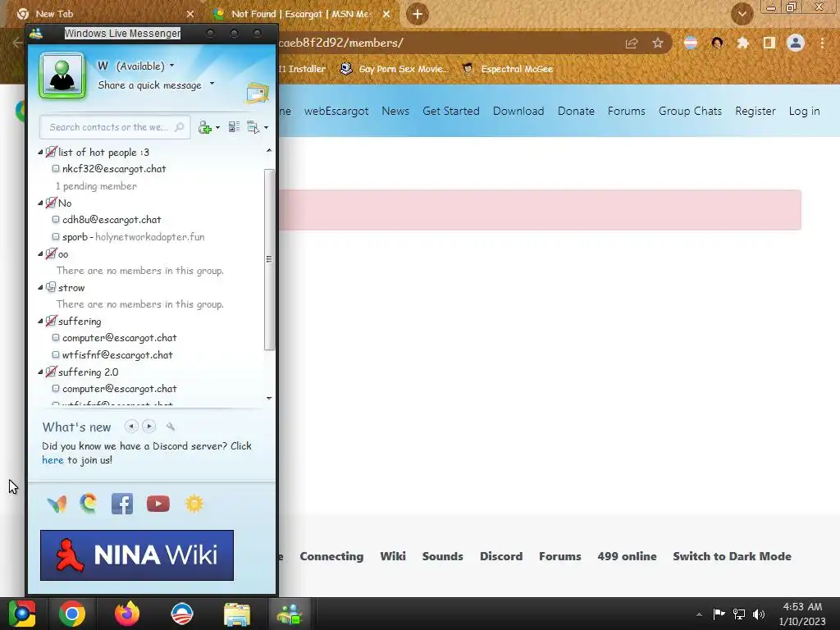Show previous What's new item
The height and width of the screenshot is (630, 840).
131,427
